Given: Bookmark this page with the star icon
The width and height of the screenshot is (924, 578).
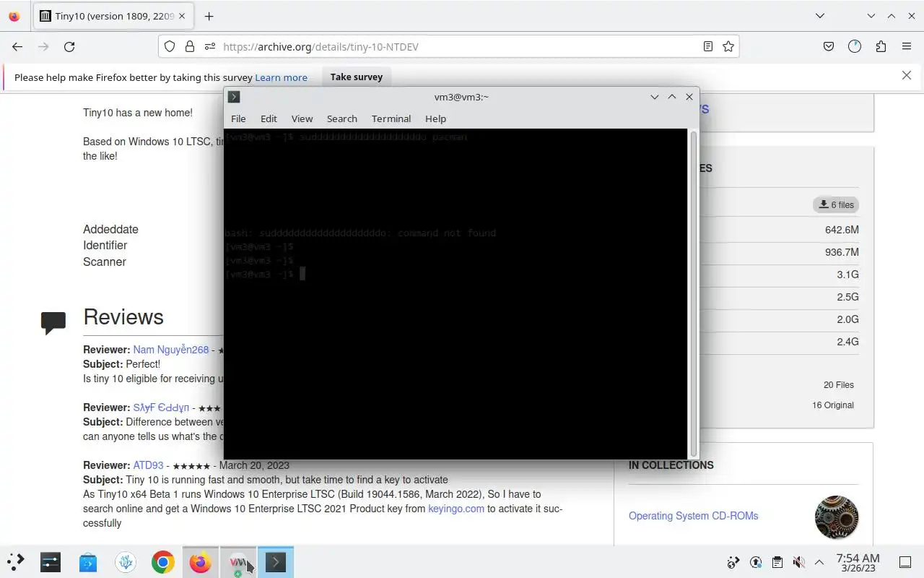Looking at the screenshot, I should coord(728,46).
